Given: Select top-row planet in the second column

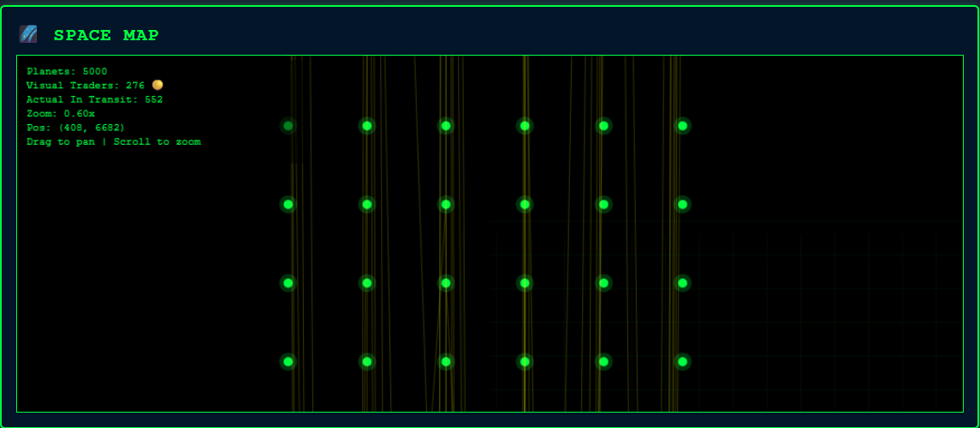Looking at the screenshot, I should (367, 126).
